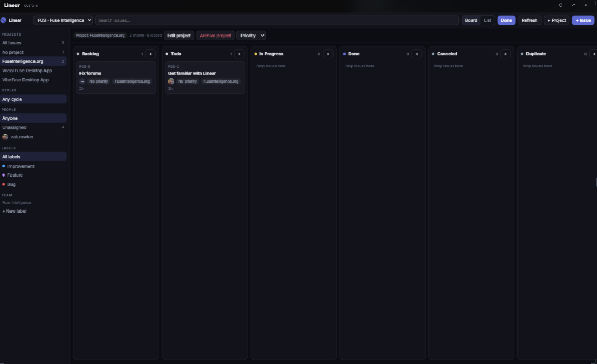597x364 pixels.
Task: Click the Edit project button
Action: click(179, 36)
